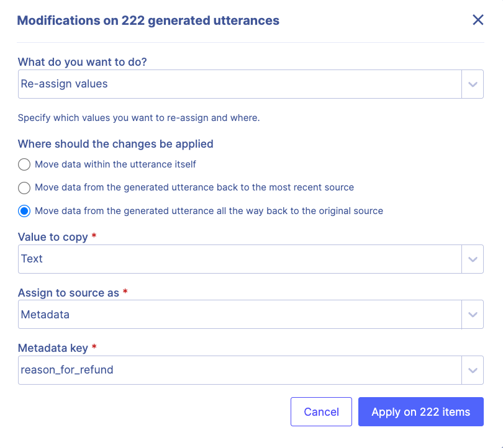The width and height of the screenshot is (503, 448).
Task: Choose the 'back to the most recent source' radio
Action: tap(24, 187)
